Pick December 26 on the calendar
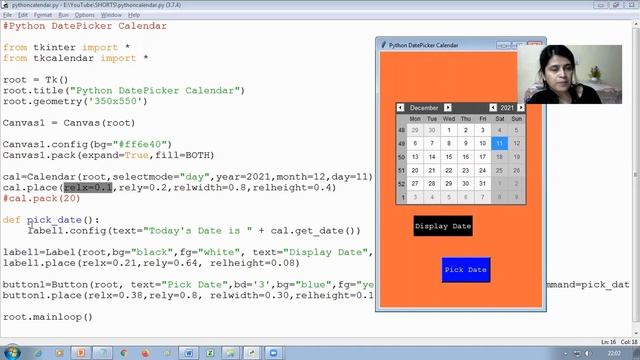The height and width of the screenshot is (360, 640). pos(516,170)
